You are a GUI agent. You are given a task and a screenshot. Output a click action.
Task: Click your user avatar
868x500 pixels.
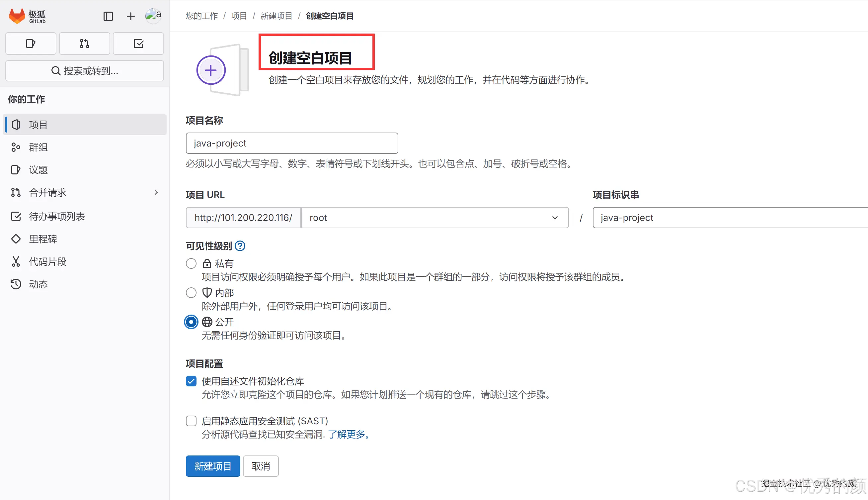(153, 16)
